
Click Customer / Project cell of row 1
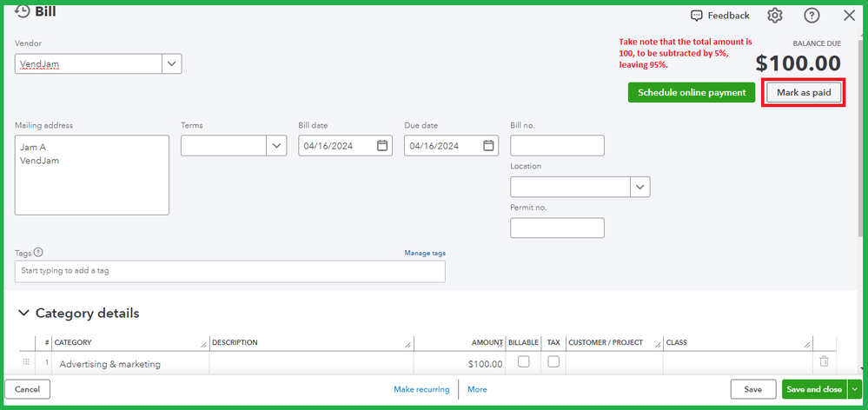[x=614, y=364]
